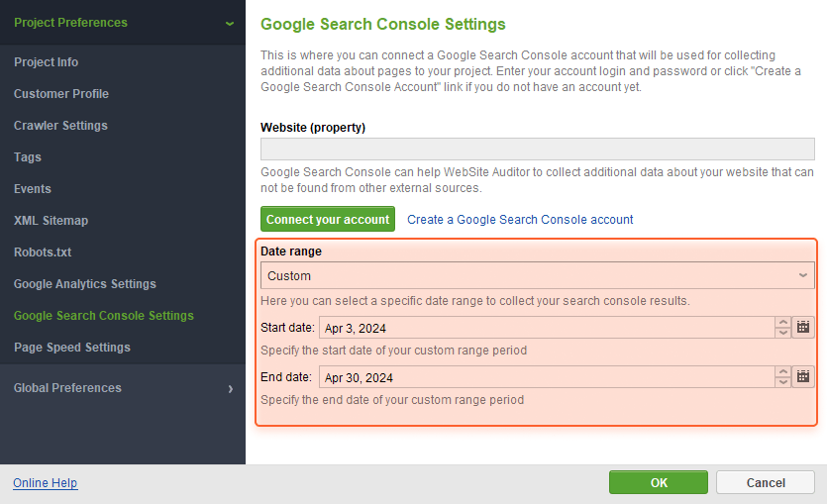Decrease End date with down spinner arrow
The image size is (827, 504).
click(783, 382)
